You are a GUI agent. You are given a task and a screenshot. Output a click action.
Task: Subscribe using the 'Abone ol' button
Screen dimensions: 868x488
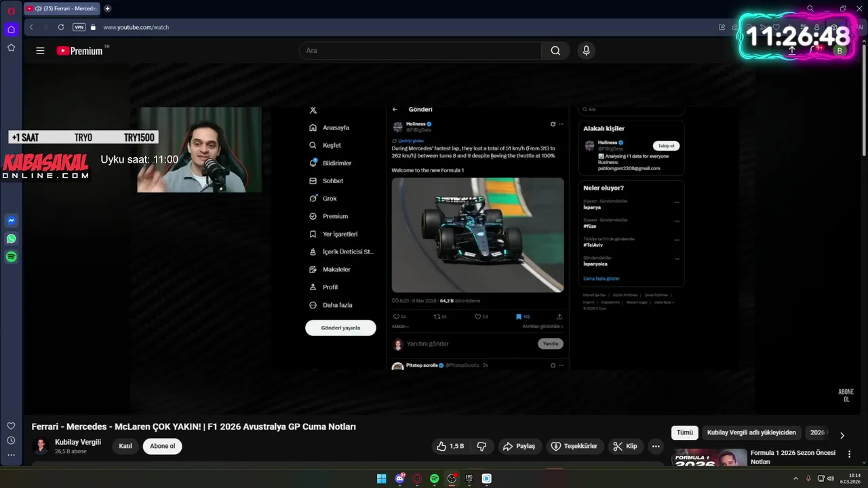(163, 446)
